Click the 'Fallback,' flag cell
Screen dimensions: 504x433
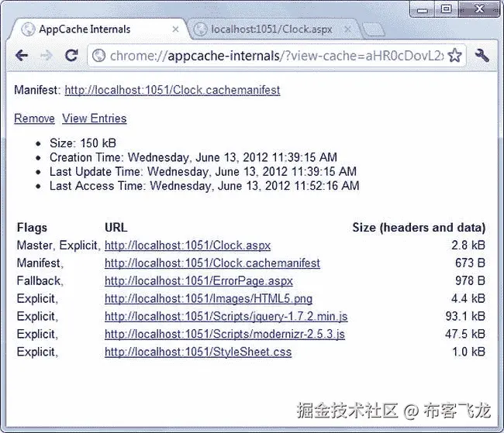(x=40, y=281)
